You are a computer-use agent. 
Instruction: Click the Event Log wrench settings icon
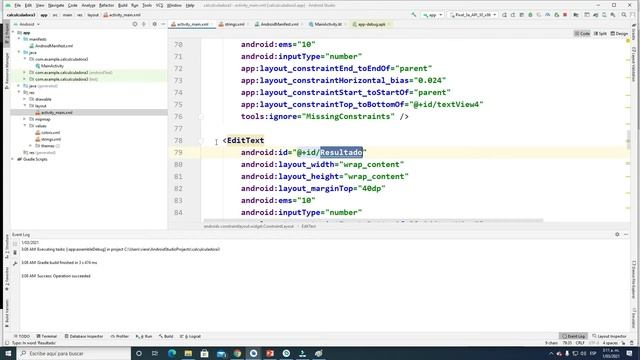[15, 263]
